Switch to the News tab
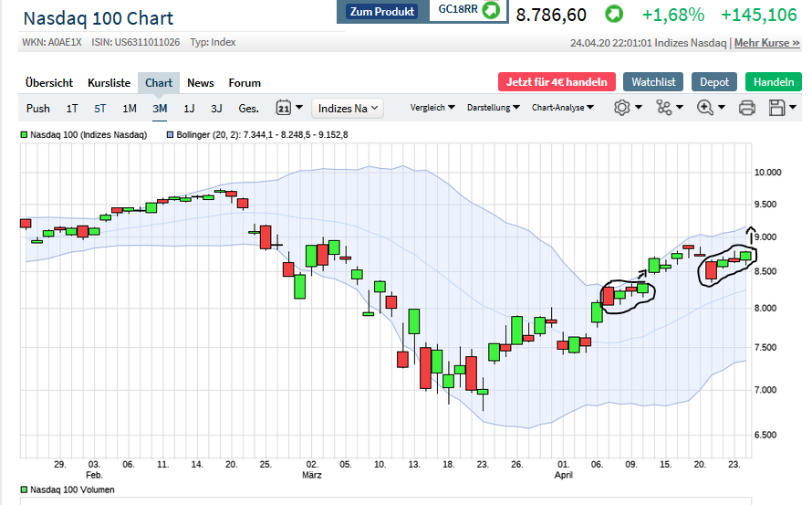 click(201, 83)
